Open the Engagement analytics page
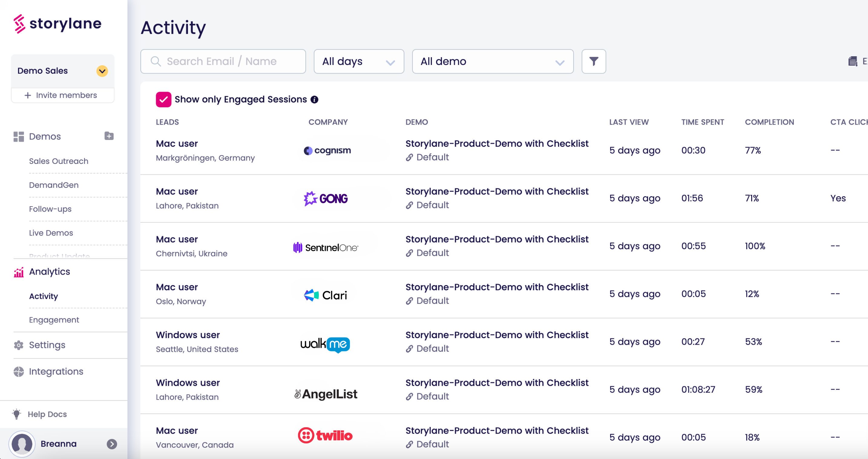The image size is (868, 459). click(x=54, y=320)
